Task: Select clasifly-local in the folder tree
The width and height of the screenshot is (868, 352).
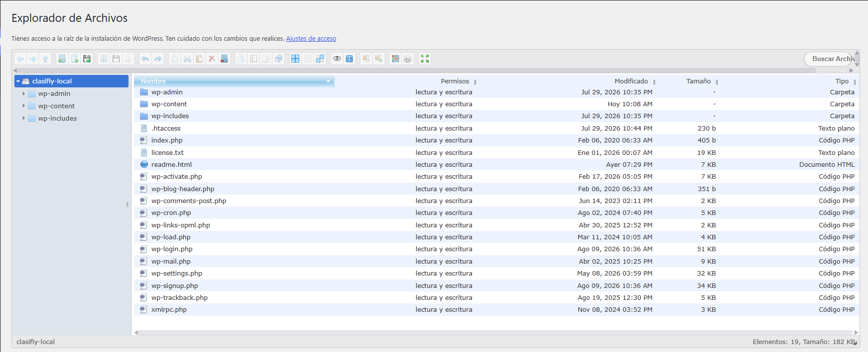Action: [71, 81]
